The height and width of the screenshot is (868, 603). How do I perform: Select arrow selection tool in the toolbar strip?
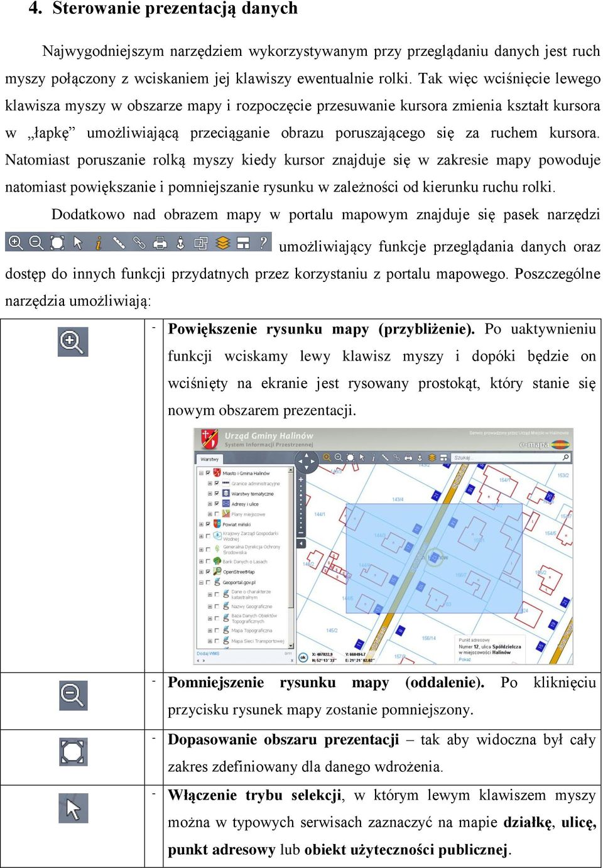point(78,242)
